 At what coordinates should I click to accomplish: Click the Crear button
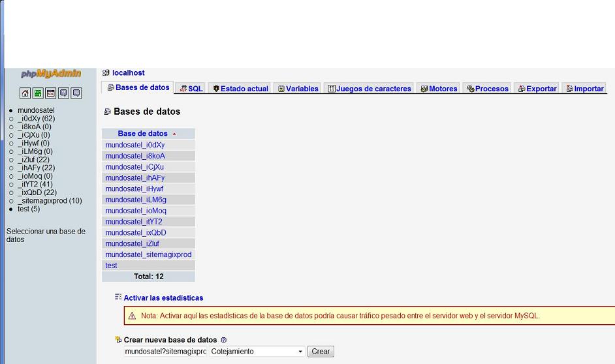click(321, 352)
